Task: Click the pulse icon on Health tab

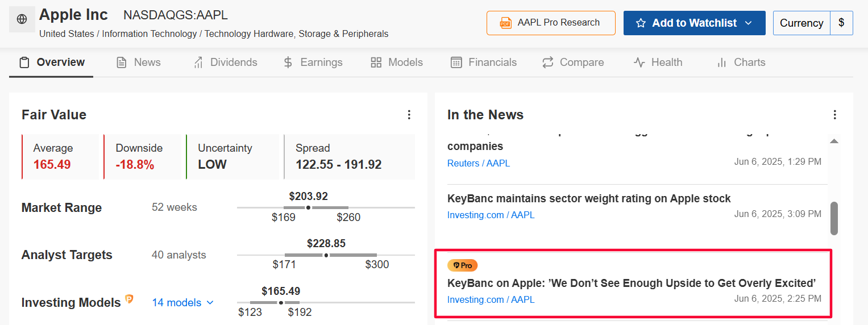Action: point(639,63)
